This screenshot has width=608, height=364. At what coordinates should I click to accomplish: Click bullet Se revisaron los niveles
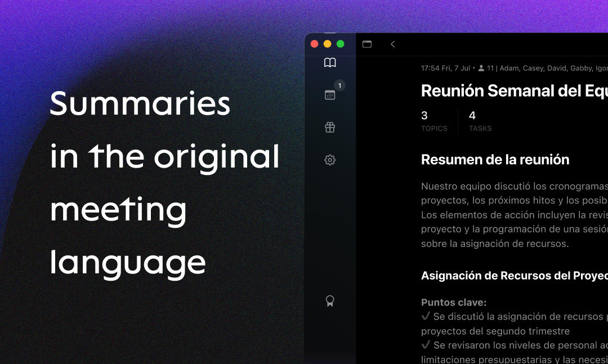tap(515, 352)
